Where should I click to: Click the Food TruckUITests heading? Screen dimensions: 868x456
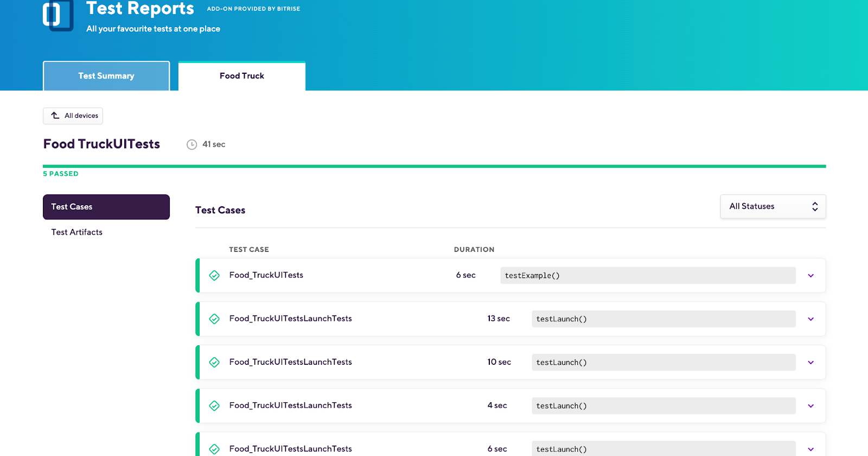(x=101, y=144)
